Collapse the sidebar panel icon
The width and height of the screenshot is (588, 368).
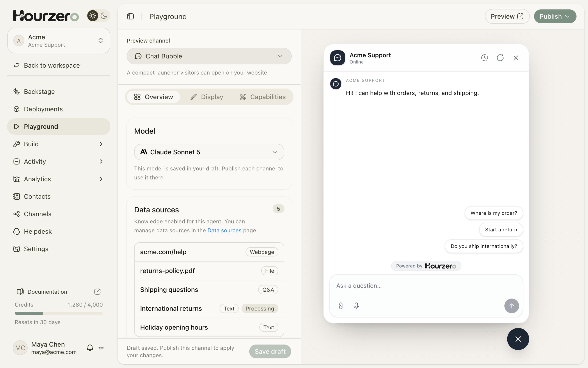pyautogui.click(x=130, y=16)
